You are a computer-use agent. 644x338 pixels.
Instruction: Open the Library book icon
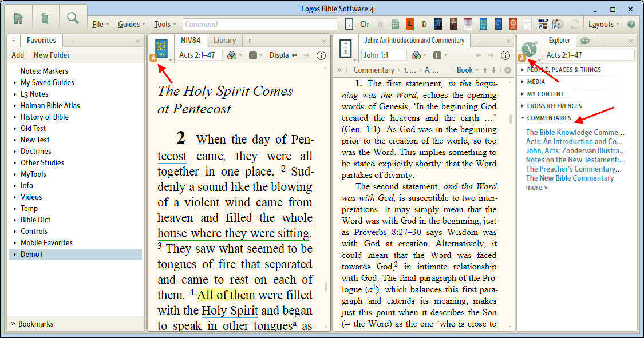(x=46, y=18)
